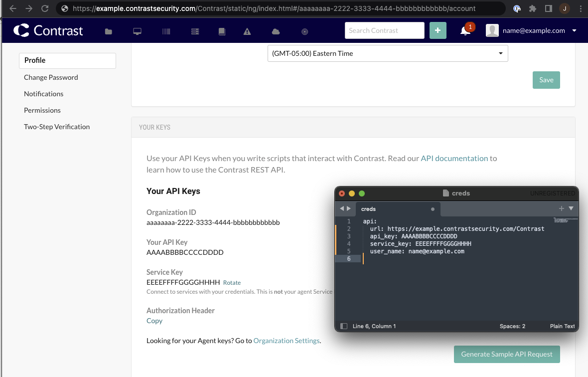Toggle the editor side bar icon in the status bar
Screen dimensions: 588x377
point(343,326)
